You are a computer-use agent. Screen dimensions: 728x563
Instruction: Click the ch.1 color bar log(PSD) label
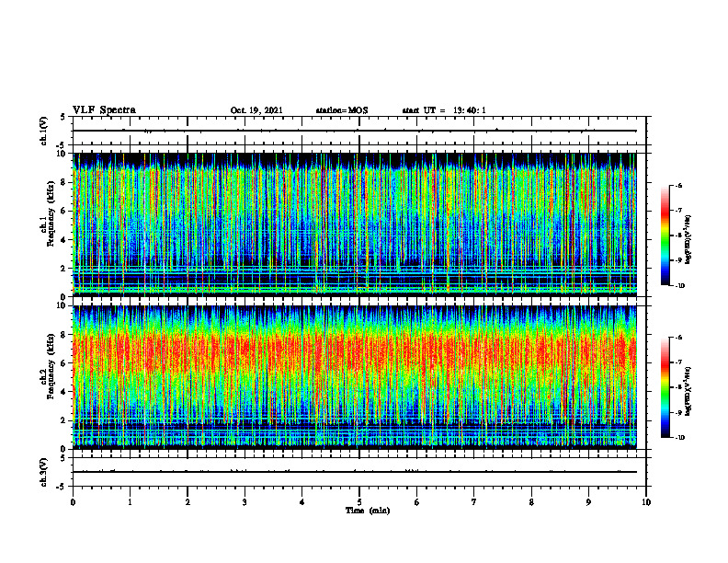pyautogui.click(x=688, y=239)
